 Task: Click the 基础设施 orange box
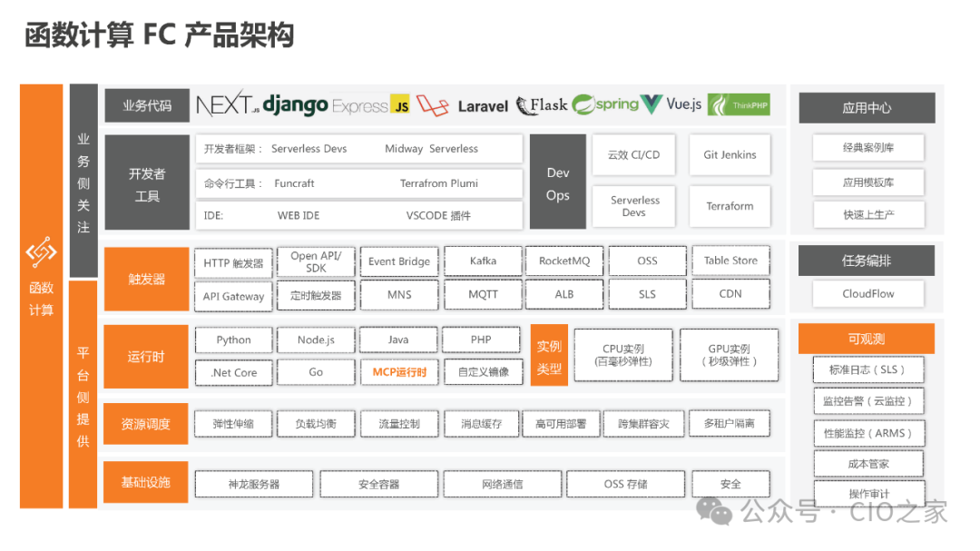click(x=145, y=482)
